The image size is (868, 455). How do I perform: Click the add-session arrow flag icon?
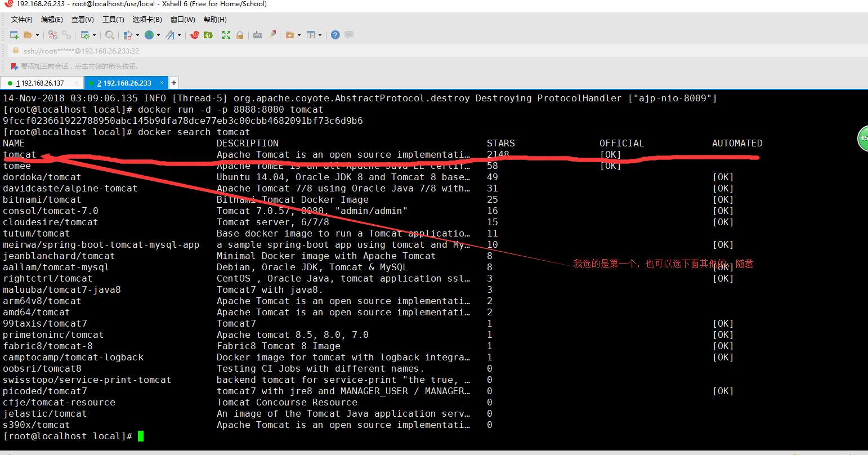tap(15, 66)
